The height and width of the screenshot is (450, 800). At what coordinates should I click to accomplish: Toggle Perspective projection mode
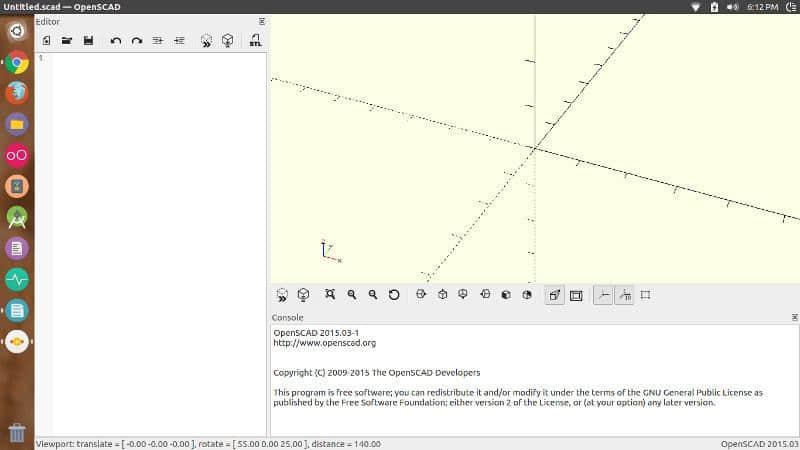click(555, 295)
